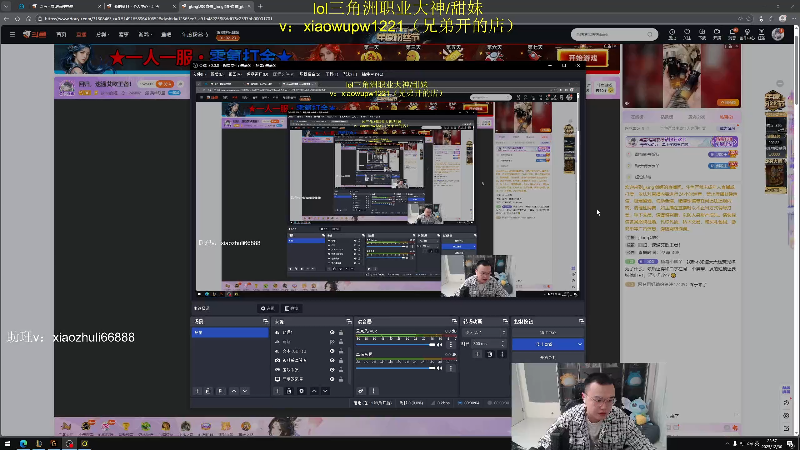Open Microsoft Edge from taskbar
The image size is (800, 450).
(x=23, y=444)
